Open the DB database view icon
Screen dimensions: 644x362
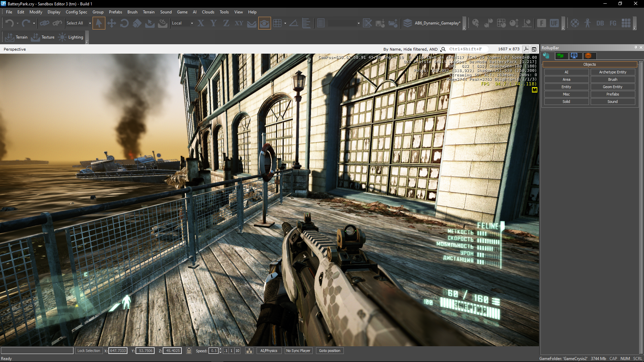click(x=600, y=23)
